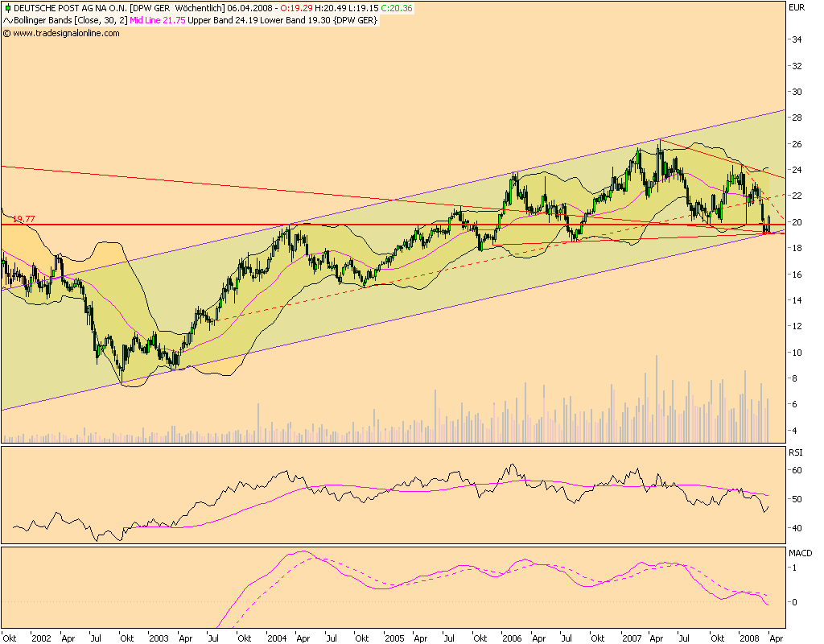Toggle the RSI subpanel visibility

tap(795, 453)
